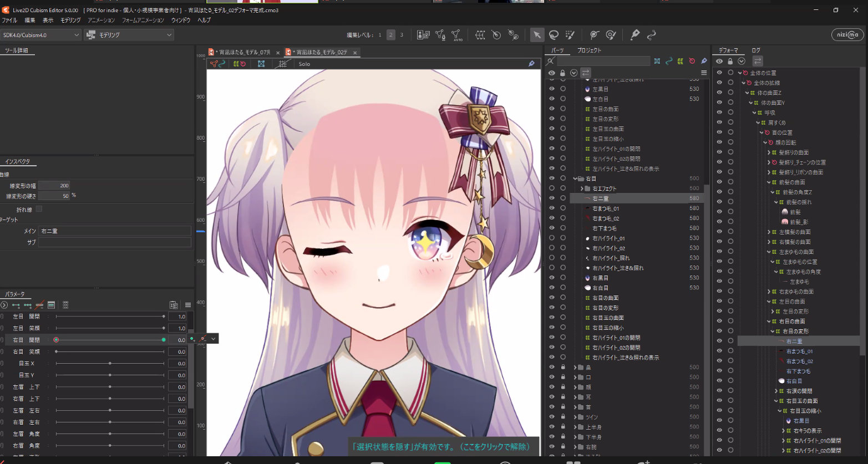Expand the 髪飾りの曲面 deformer node

(x=769, y=152)
